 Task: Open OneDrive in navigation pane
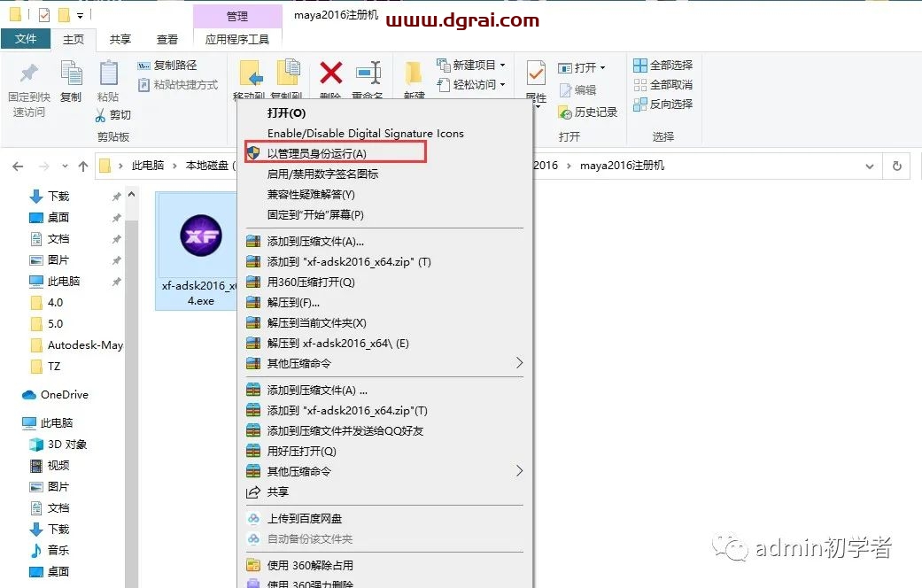click(x=55, y=395)
